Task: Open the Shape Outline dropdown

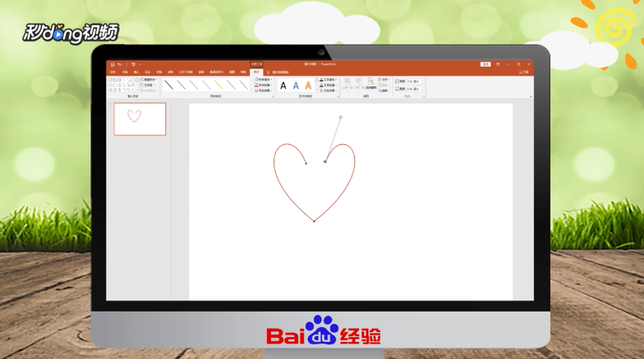Action: [x=263, y=85]
